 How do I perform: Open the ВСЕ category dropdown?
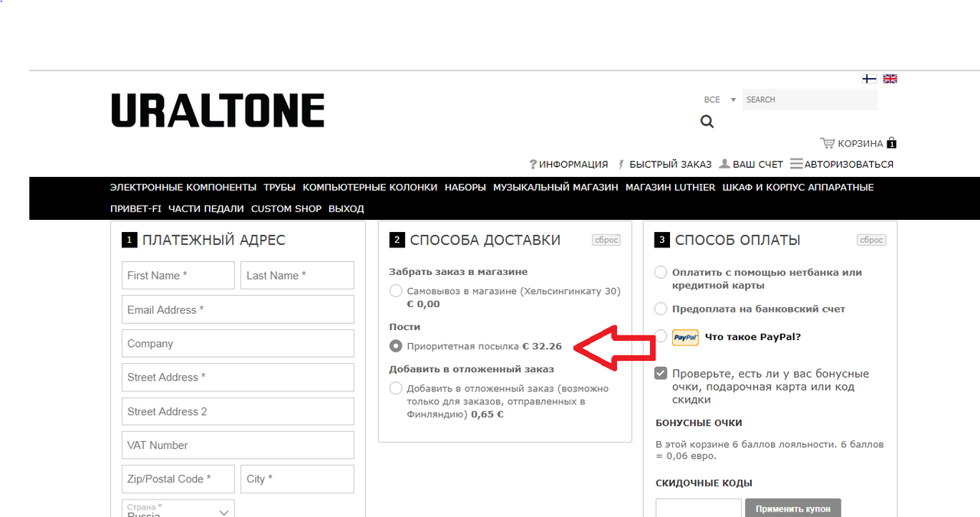click(x=720, y=100)
